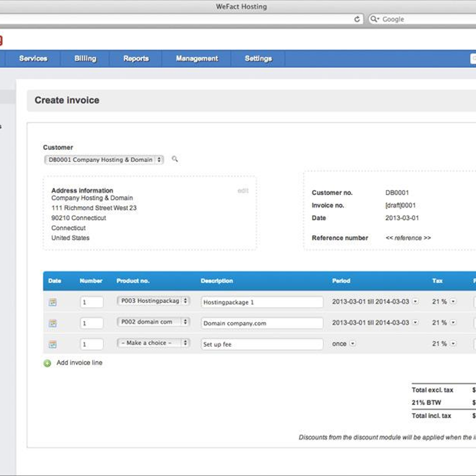
Task: Open the Settings menu
Action: pos(258,59)
